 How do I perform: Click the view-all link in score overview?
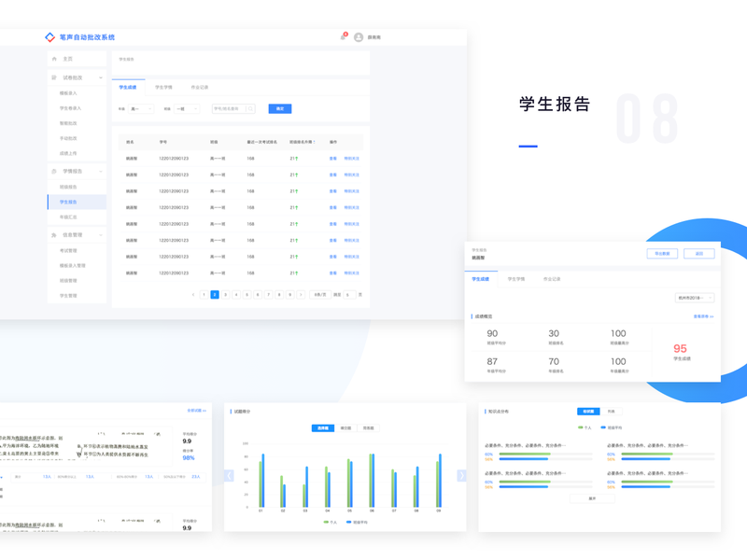click(x=703, y=316)
